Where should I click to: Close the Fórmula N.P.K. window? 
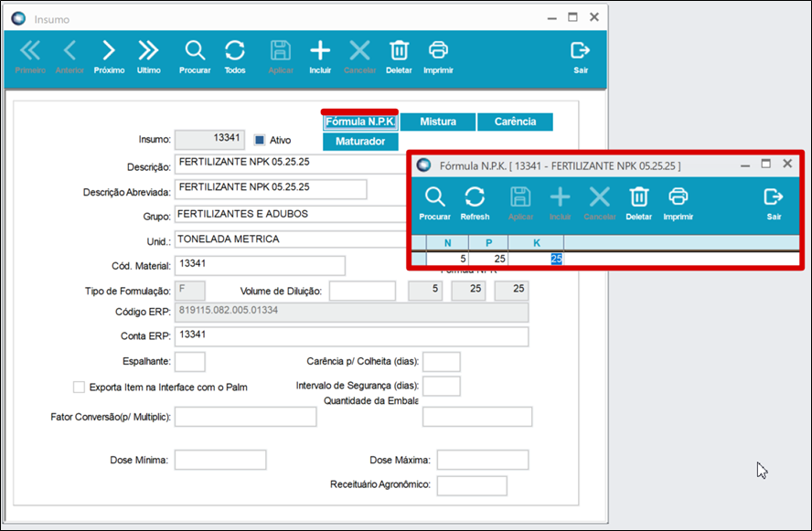[787, 164]
